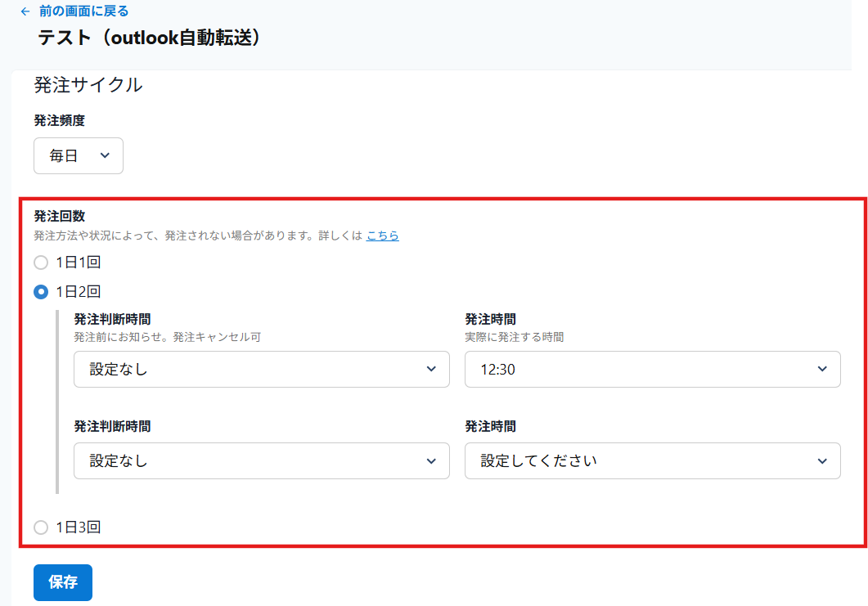This screenshot has width=868, height=606.
Task: Click the chevron on the 12:30 selector
Action: point(822,369)
